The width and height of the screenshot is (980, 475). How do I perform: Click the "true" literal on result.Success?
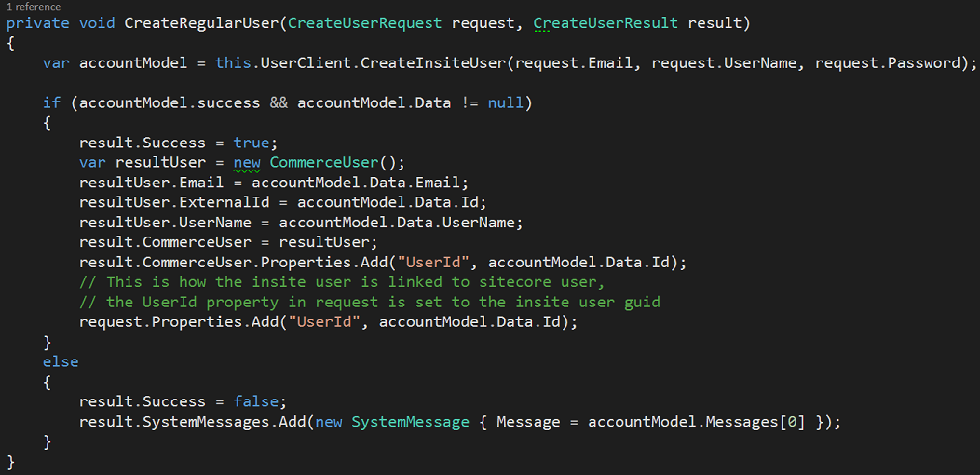tap(252, 142)
